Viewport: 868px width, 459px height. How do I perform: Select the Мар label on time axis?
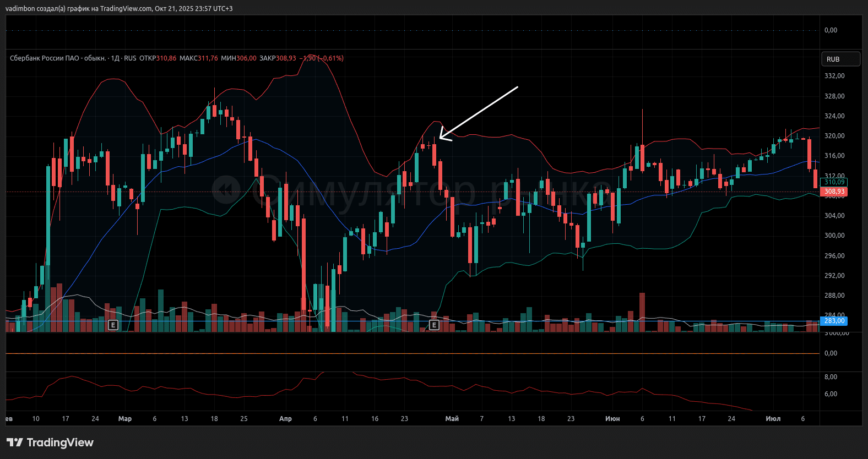pyautogui.click(x=125, y=419)
